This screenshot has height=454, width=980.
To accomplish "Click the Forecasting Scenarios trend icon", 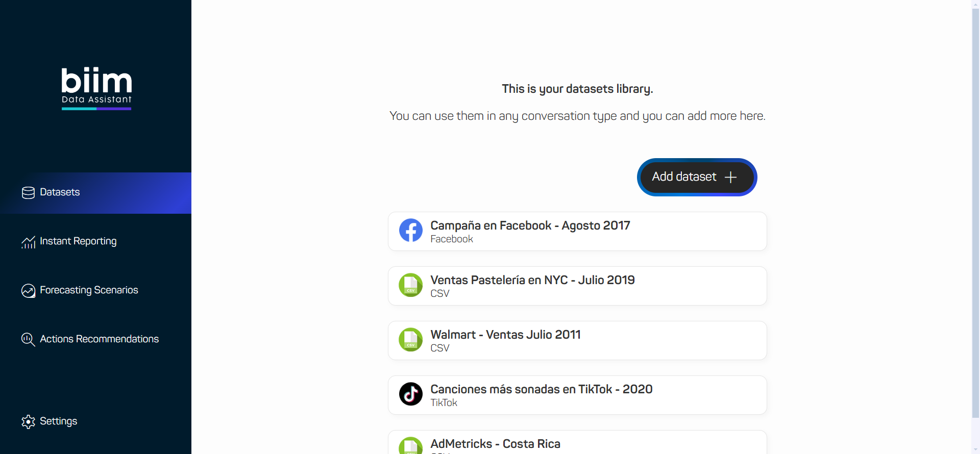I will tap(28, 291).
